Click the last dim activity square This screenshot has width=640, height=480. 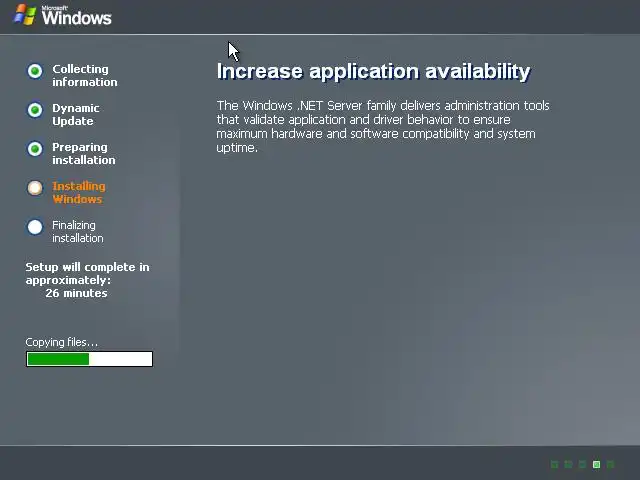[x=611, y=464]
